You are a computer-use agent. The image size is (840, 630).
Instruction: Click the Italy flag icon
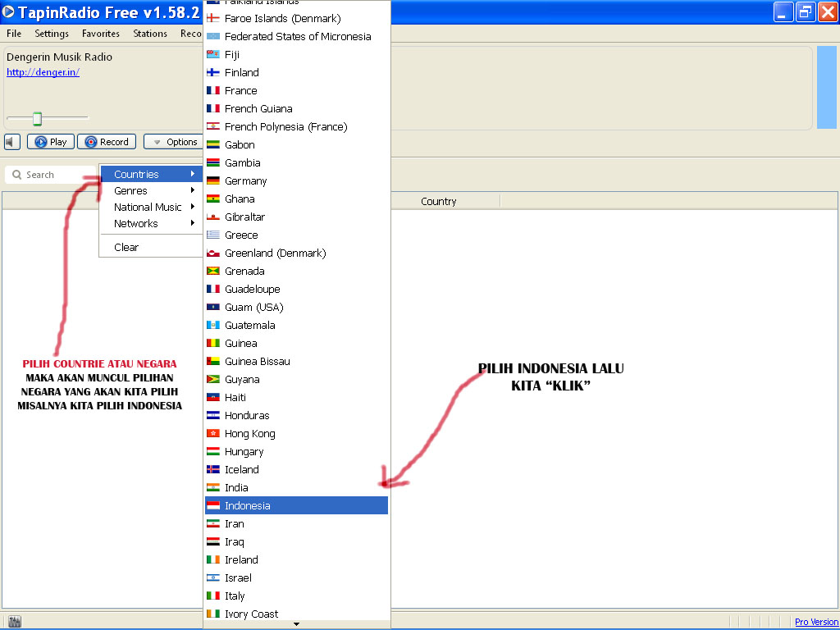click(x=213, y=596)
